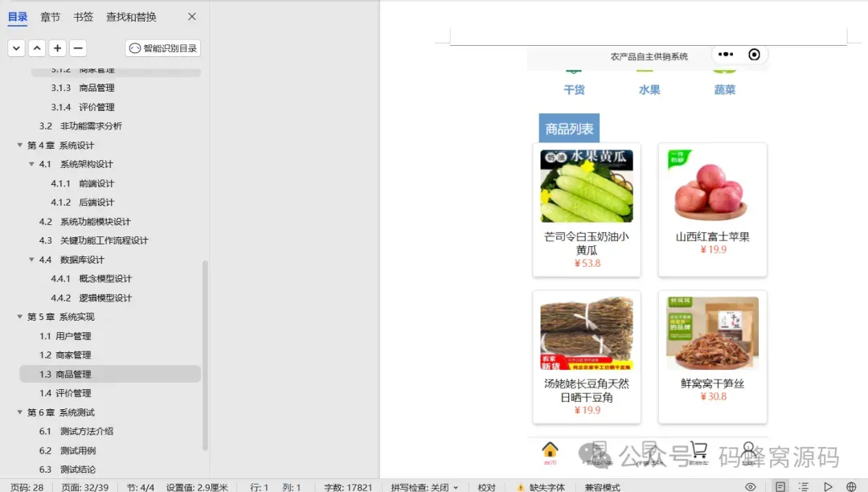868x492 pixels.
Task: Close the navigation pane with X
Action: point(192,17)
